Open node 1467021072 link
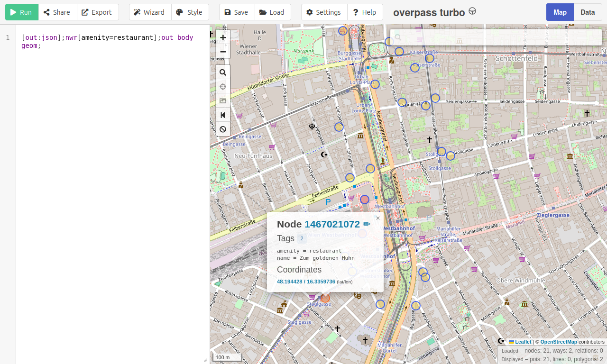The height and width of the screenshot is (364, 607). 332,224
